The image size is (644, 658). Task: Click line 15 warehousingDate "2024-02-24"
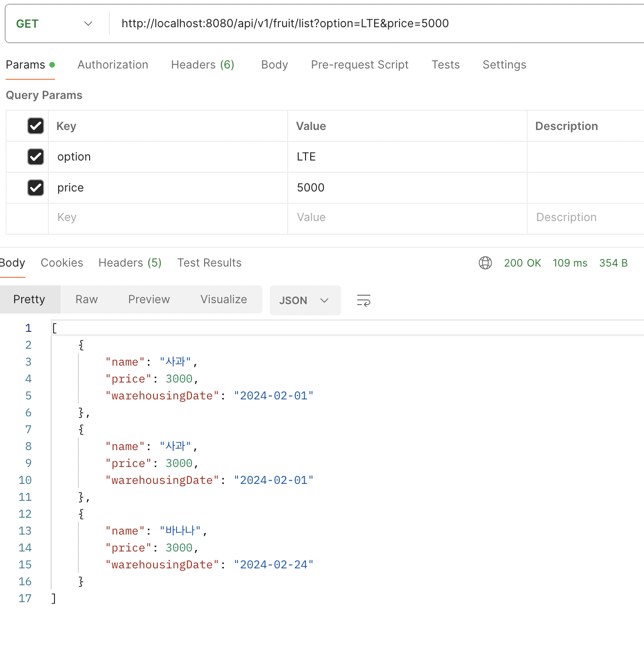pos(209,565)
